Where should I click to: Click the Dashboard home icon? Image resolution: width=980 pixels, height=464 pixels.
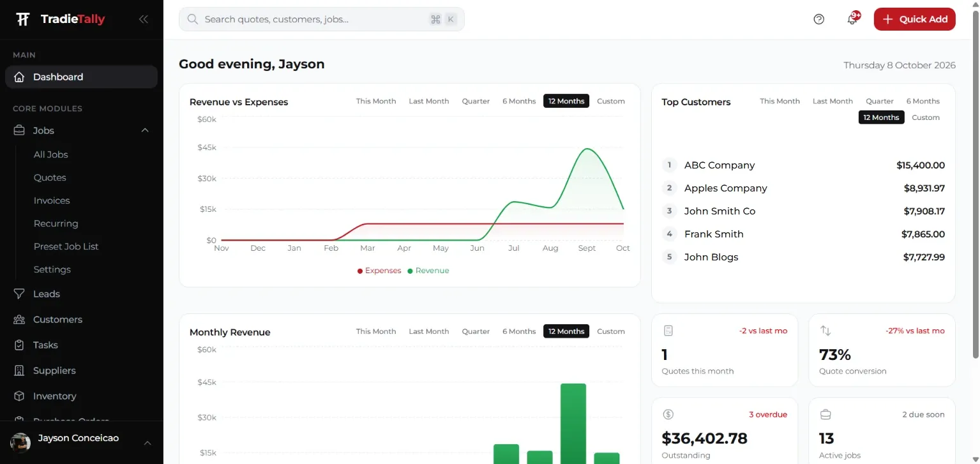point(20,77)
